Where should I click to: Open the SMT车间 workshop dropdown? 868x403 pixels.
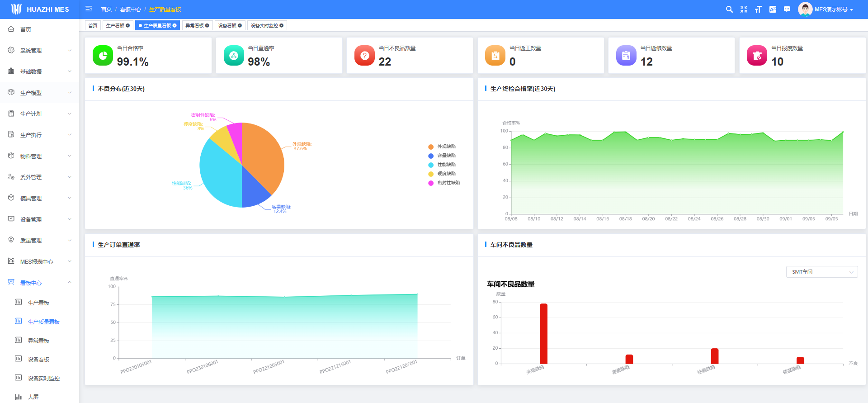821,272
